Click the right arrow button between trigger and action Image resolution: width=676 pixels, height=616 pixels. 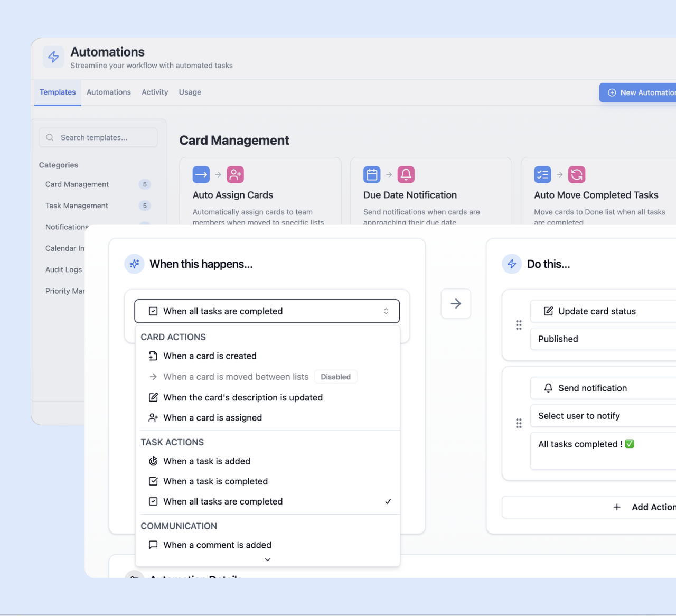pos(456,303)
